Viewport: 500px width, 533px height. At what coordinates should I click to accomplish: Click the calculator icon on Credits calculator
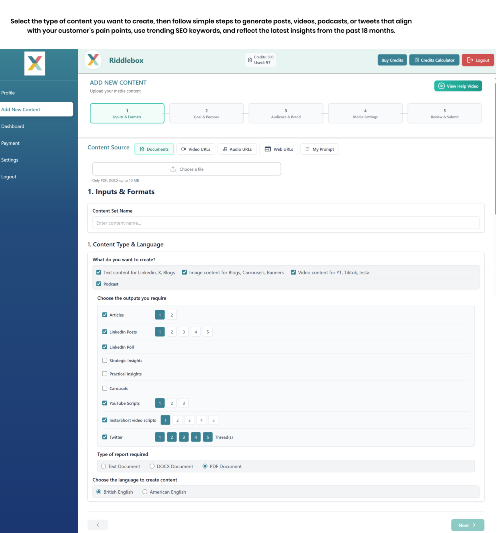[x=417, y=60]
